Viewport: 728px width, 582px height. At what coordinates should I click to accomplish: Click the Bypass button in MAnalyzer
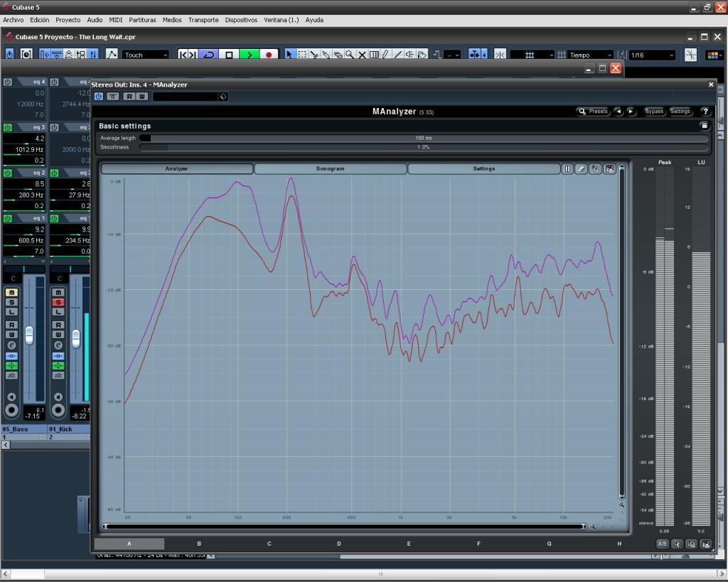coord(653,112)
